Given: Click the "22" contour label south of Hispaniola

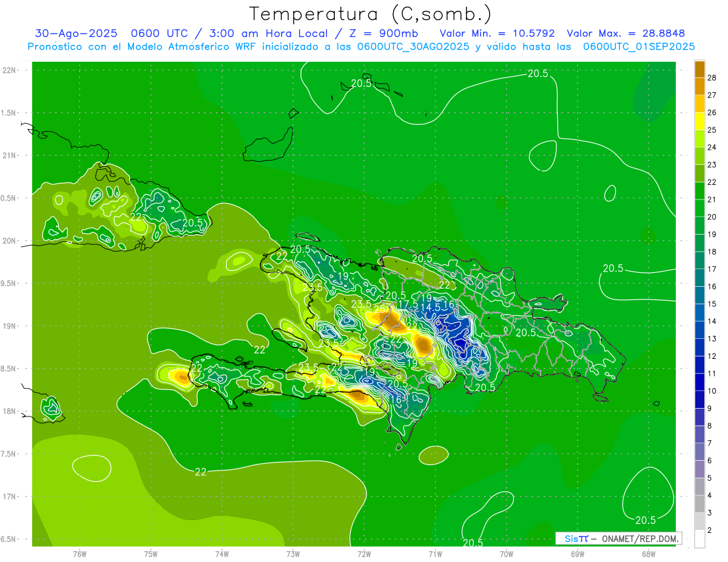Looking at the screenshot, I should pyautogui.click(x=201, y=472).
